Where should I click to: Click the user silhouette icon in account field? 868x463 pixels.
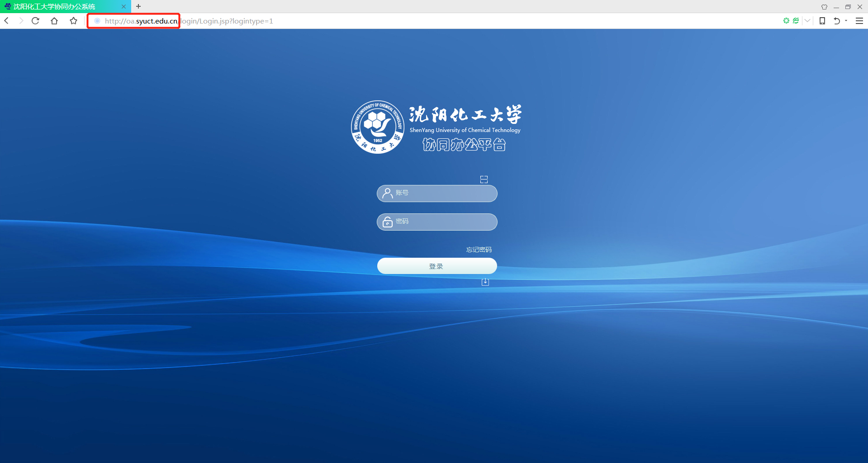[387, 194]
